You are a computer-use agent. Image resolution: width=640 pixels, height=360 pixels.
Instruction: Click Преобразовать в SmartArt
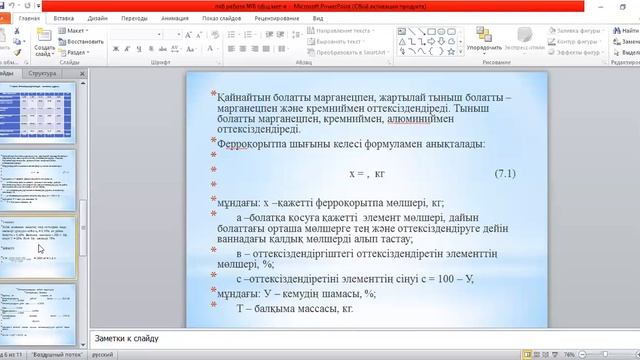(349, 53)
